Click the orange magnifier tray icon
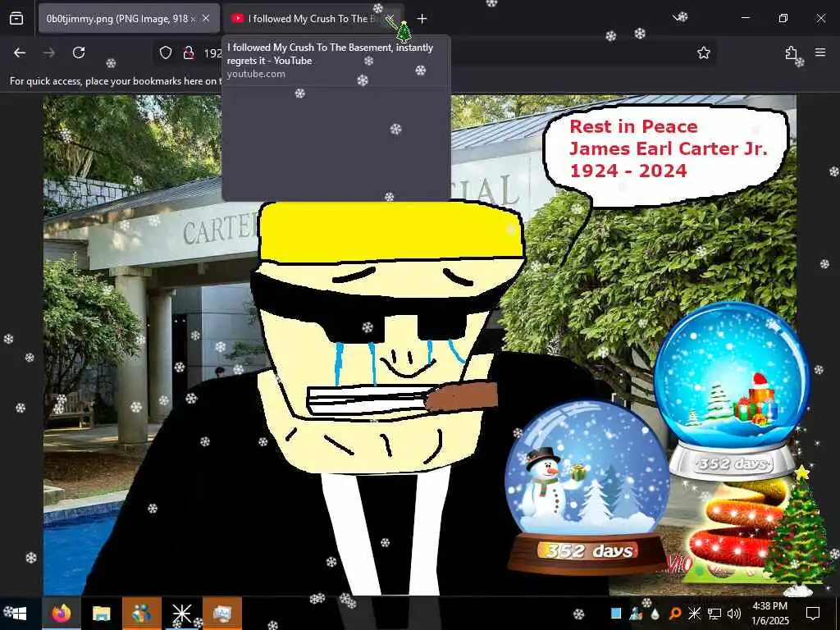This screenshot has height=630, width=840. click(675, 614)
